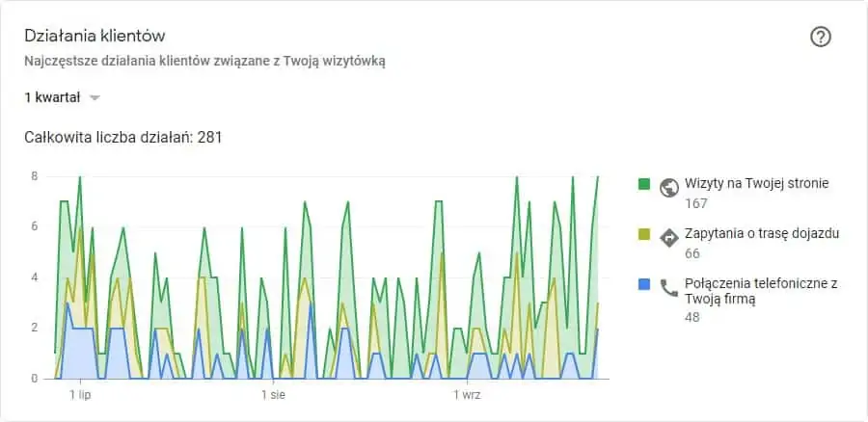Click the globe icon for website visits
Viewport: 868px width, 422px height.
(x=669, y=188)
